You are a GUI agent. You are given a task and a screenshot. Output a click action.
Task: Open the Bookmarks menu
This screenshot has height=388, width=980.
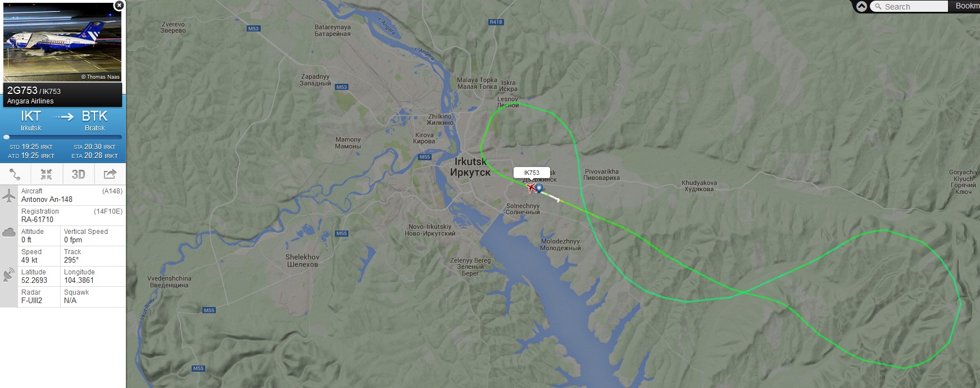967,6
